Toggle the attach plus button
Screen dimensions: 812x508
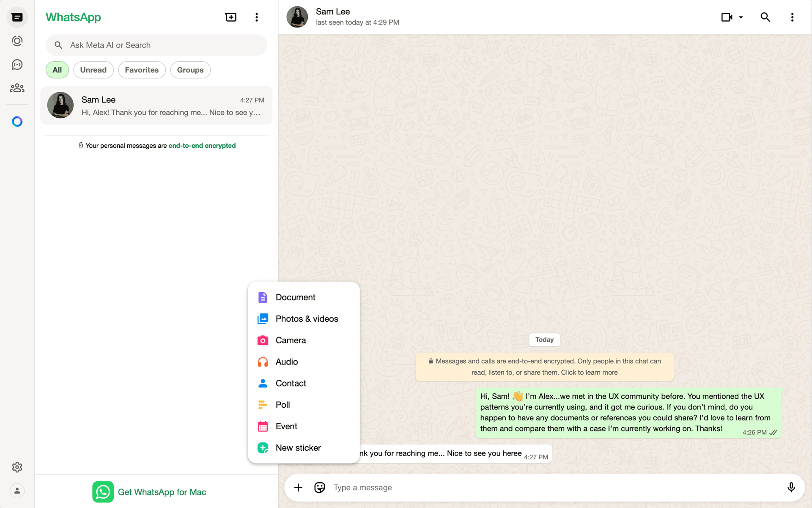tap(298, 488)
